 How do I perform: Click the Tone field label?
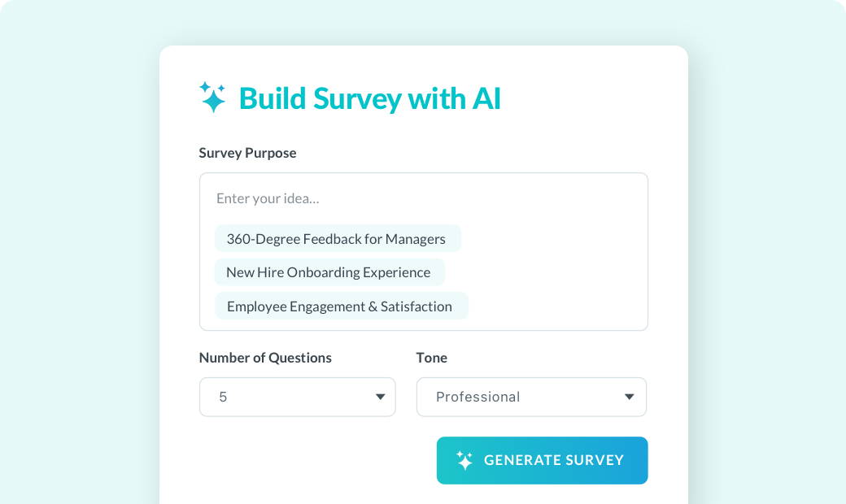coord(432,358)
